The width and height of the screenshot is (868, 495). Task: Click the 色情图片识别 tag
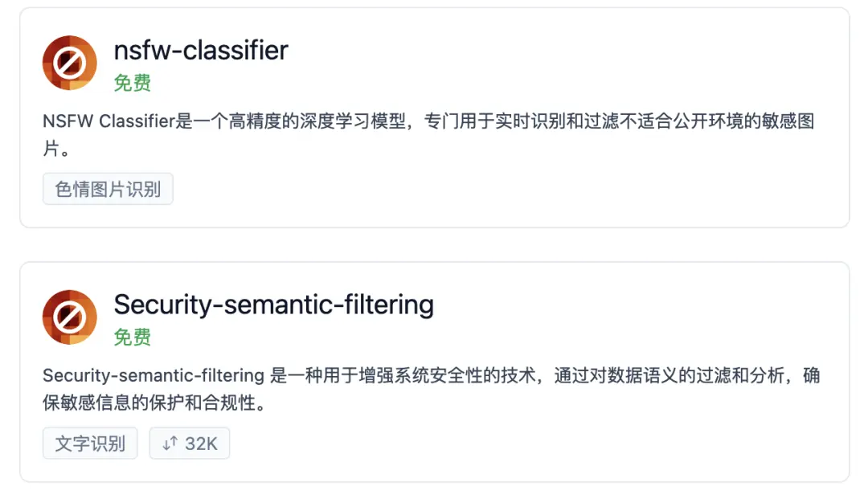coord(108,189)
